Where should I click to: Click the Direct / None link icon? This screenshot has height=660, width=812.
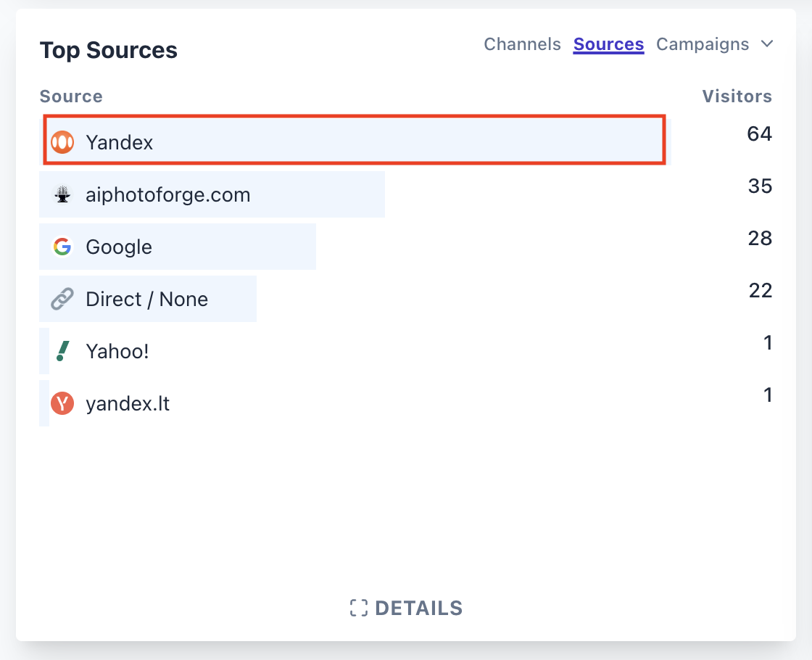[62, 299]
